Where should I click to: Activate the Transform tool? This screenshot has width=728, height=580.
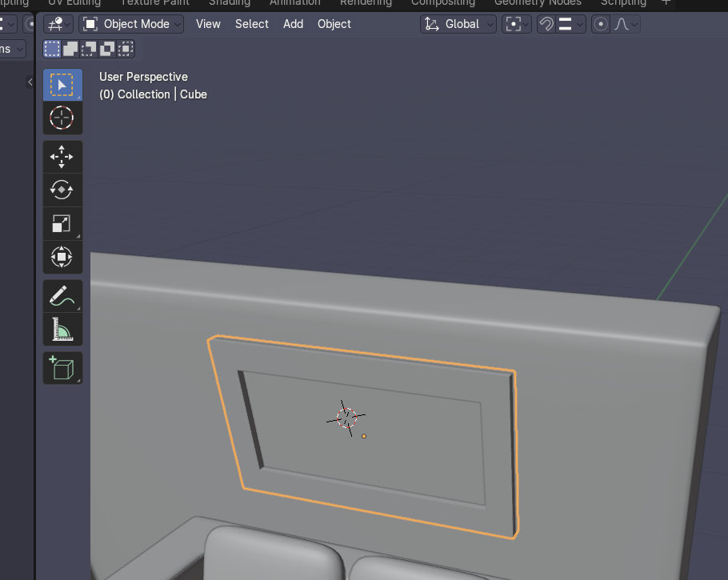click(x=62, y=258)
